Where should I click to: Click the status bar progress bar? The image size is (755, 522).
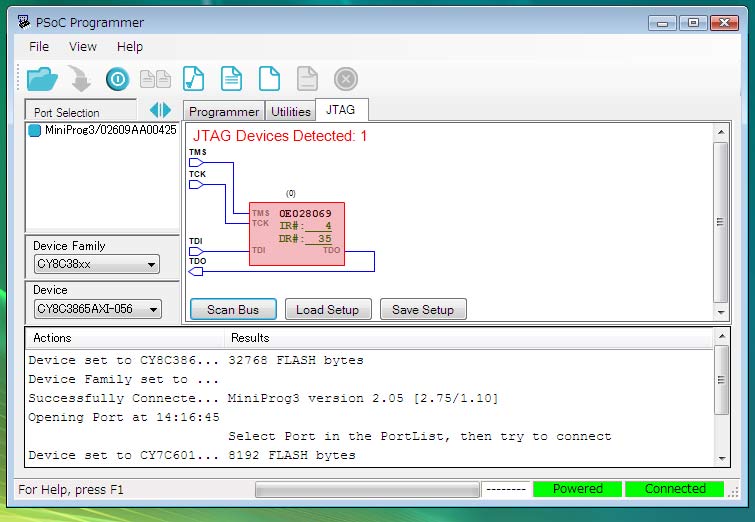[367, 490]
